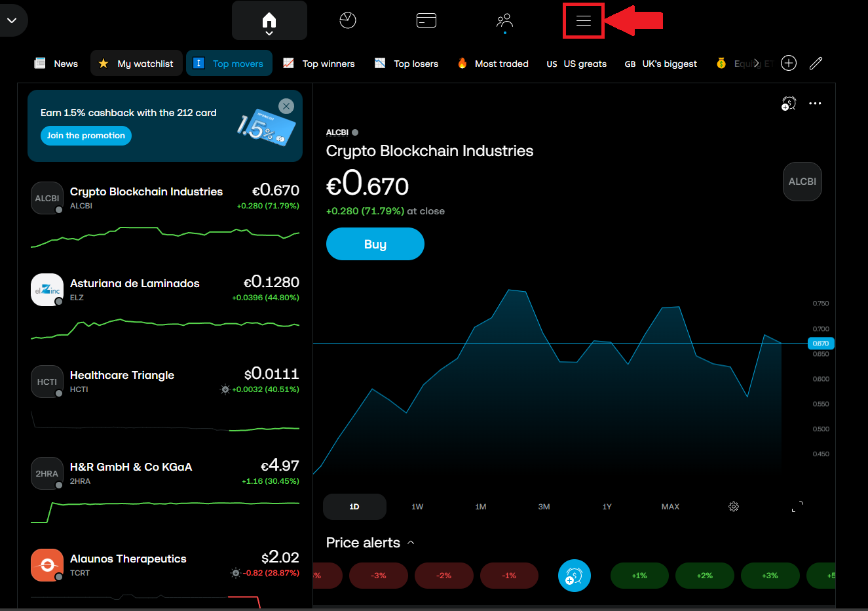
Task: Click the H&R GmbH sparkline chart
Action: click(165, 512)
